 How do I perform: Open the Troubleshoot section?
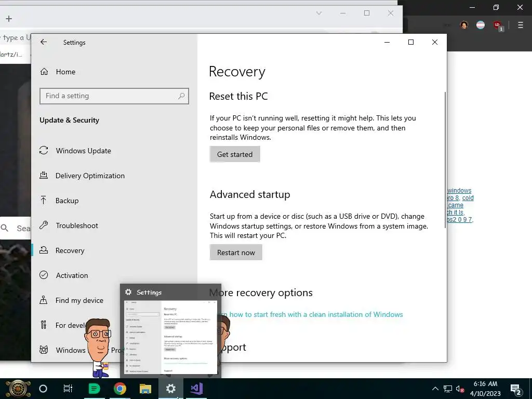(x=77, y=225)
